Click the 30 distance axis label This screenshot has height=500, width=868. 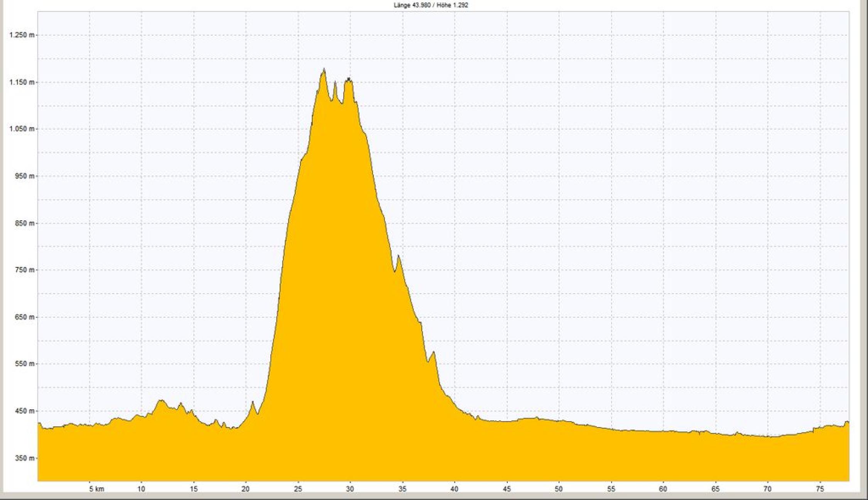click(x=350, y=489)
